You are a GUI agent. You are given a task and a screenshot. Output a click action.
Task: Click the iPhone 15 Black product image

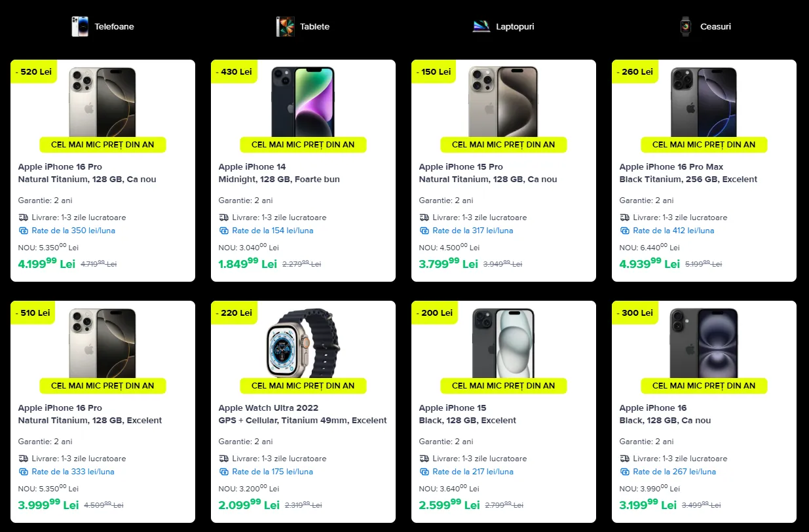(x=503, y=343)
